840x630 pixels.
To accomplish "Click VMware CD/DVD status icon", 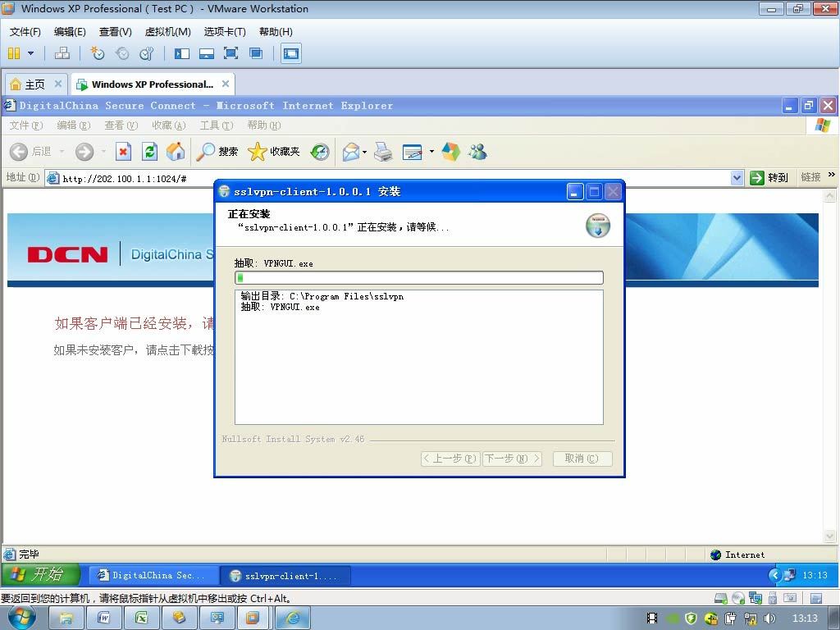I will pos(738,598).
